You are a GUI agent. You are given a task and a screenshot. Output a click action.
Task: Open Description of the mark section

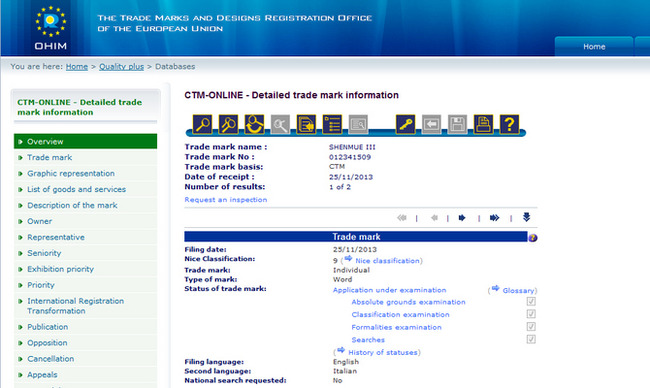click(85, 205)
